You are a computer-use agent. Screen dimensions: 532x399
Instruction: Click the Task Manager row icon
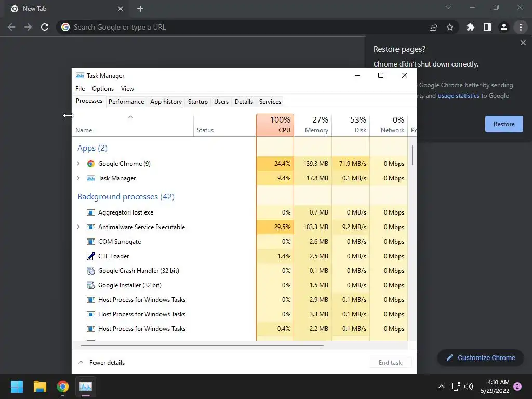pyautogui.click(x=90, y=178)
